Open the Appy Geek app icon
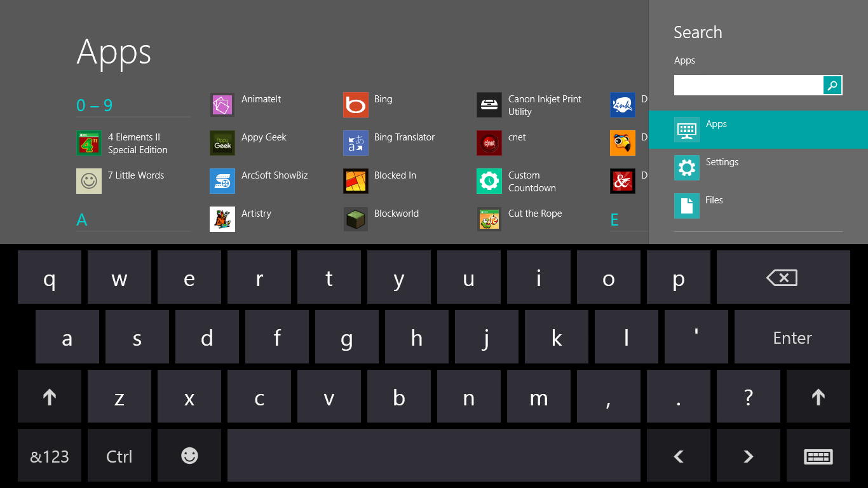 tap(222, 143)
